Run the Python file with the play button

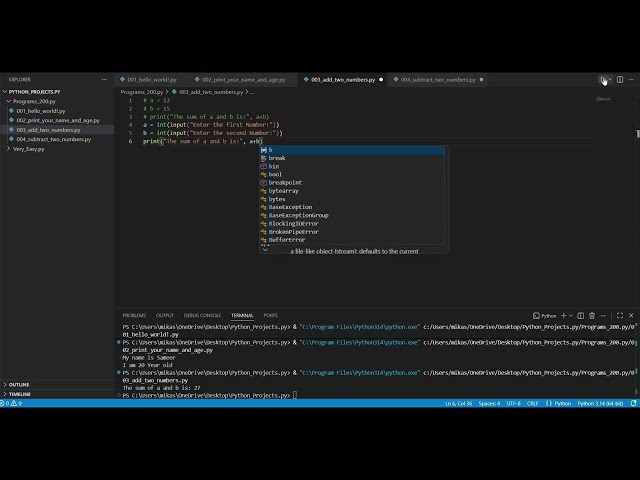click(603, 80)
